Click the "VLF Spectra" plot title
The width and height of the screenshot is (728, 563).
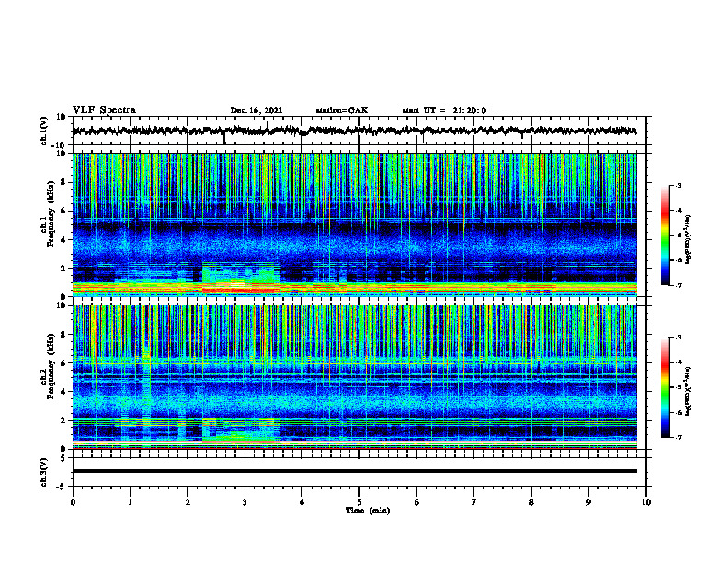coord(104,110)
